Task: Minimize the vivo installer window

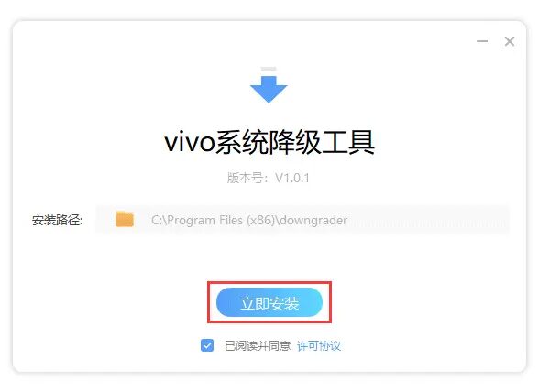Action: pyautogui.click(x=482, y=41)
